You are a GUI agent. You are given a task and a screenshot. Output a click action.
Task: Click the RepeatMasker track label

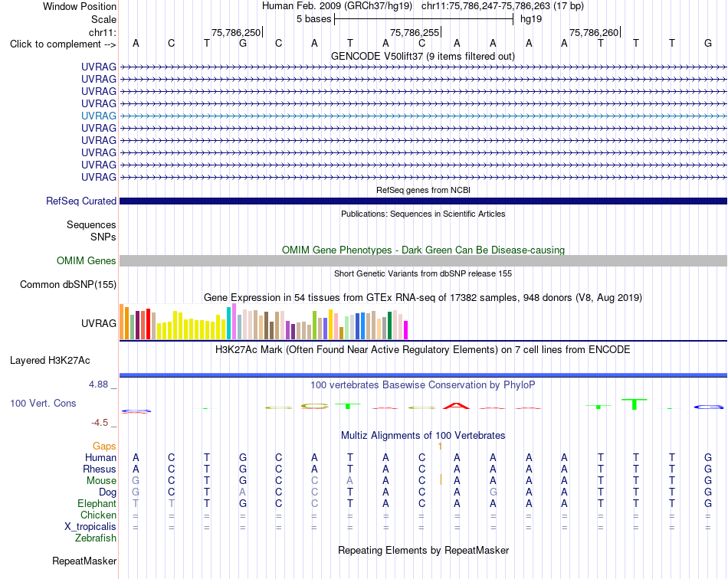click(84, 561)
